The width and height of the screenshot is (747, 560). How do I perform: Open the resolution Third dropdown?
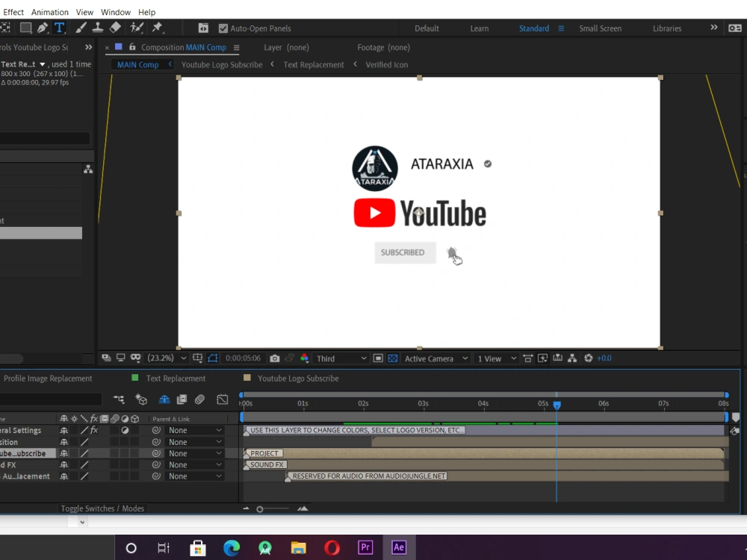(x=341, y=358)
